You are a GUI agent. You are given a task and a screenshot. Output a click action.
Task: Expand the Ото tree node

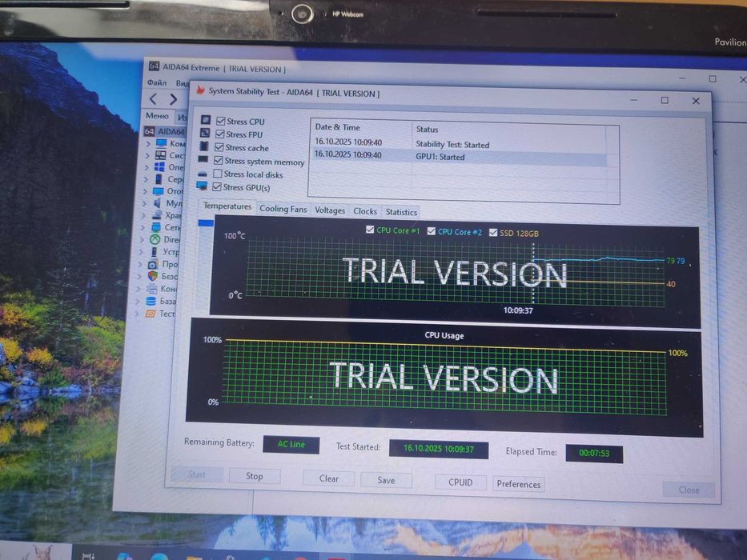(x=145, y=191)
